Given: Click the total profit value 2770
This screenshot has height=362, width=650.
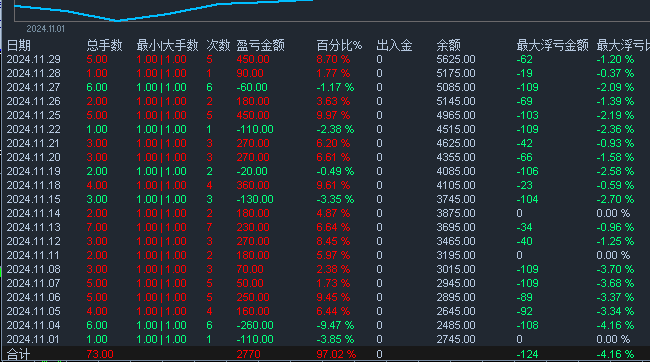Looking at the screenshot, I should coord(248,355).
